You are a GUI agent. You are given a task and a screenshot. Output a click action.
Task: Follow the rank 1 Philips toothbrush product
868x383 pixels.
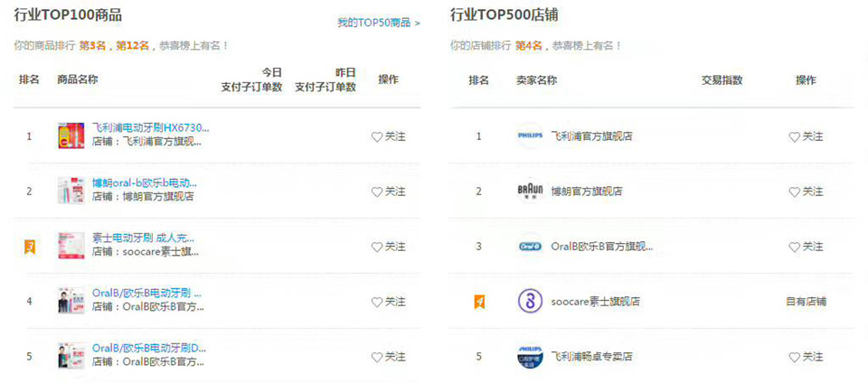[388, 136]
